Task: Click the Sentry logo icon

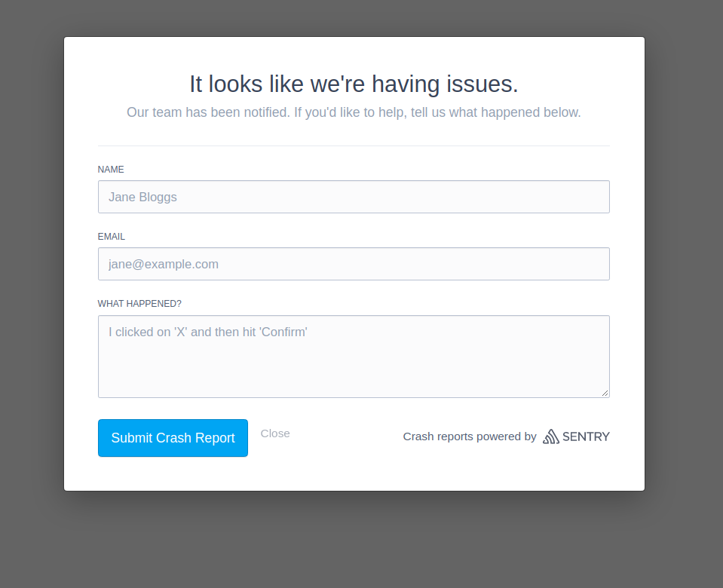Action: [x=551, y=436]
